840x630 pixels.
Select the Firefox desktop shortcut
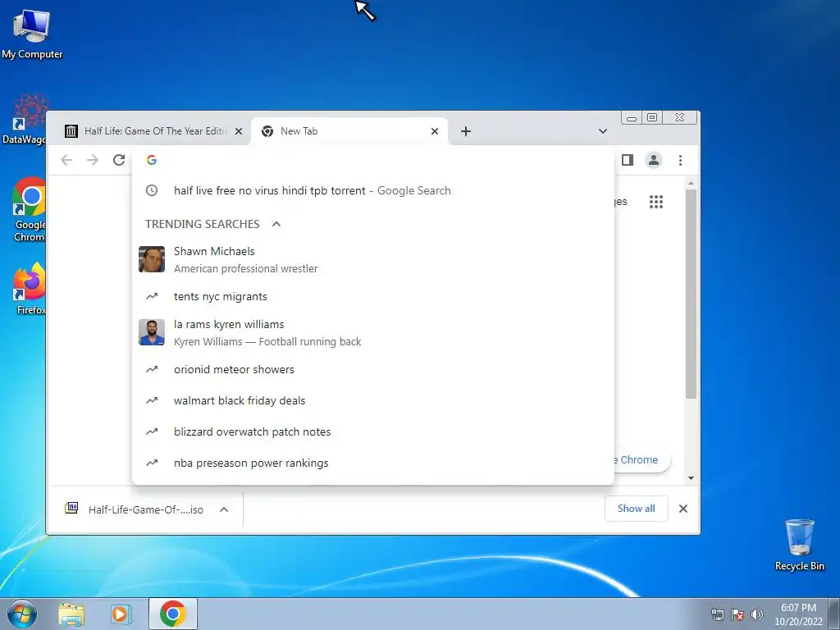28,289
